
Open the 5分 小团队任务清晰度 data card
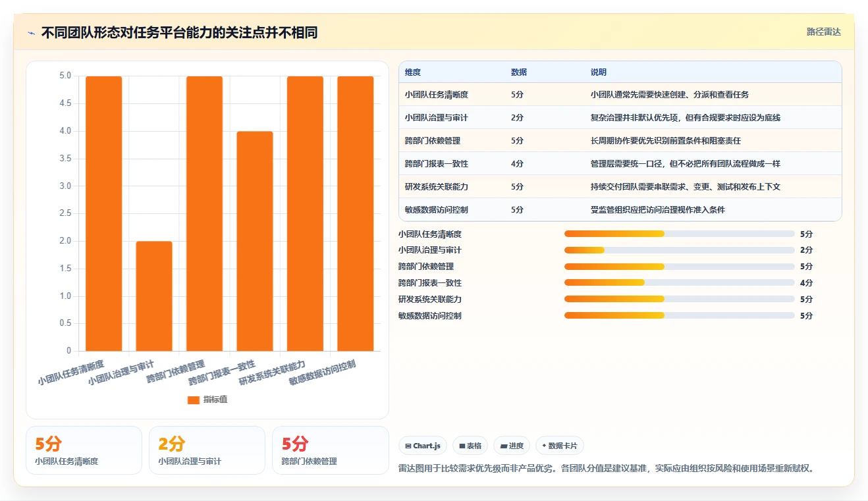coord(84,450)
